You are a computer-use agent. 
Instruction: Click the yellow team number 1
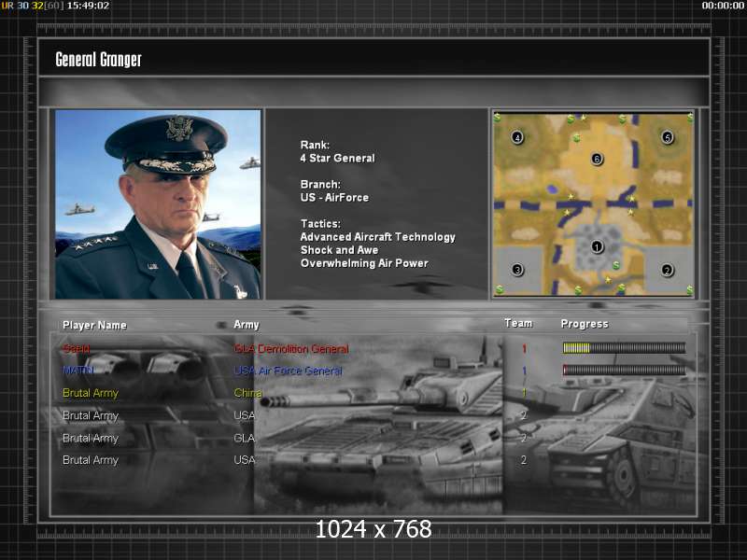(x=524, y=393)
